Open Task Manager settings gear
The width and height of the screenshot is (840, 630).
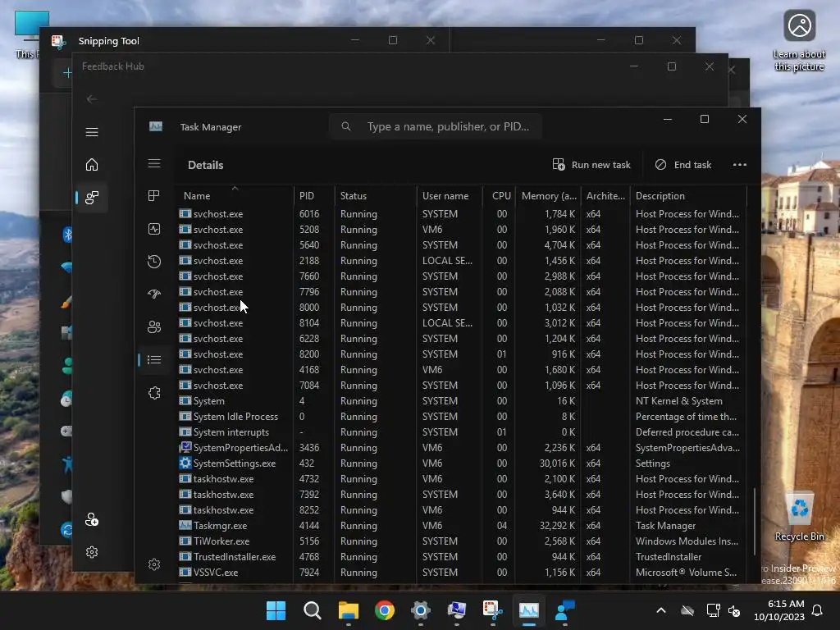pyautogui.click(x=154, y=564)
